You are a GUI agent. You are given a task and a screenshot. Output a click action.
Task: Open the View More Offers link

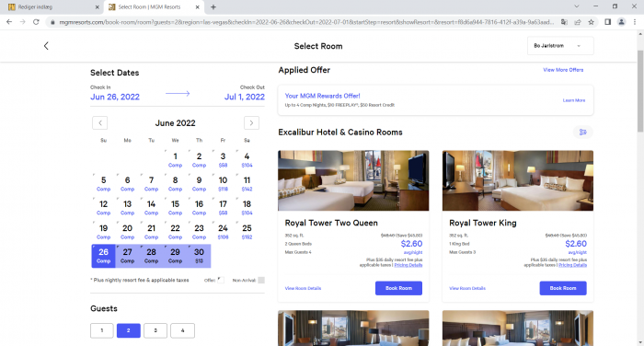click(563, 70)
